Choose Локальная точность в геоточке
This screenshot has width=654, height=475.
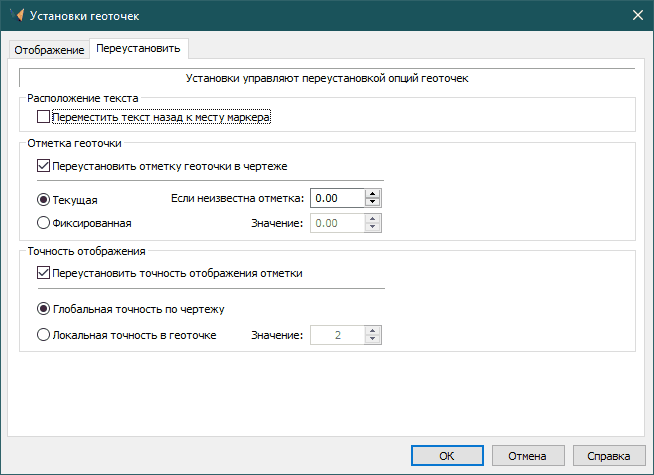point(43,335)
